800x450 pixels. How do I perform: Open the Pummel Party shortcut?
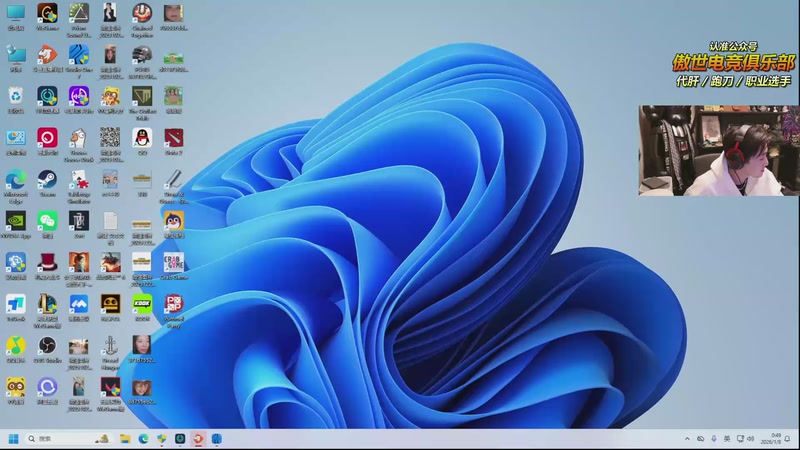click(173, 304)
